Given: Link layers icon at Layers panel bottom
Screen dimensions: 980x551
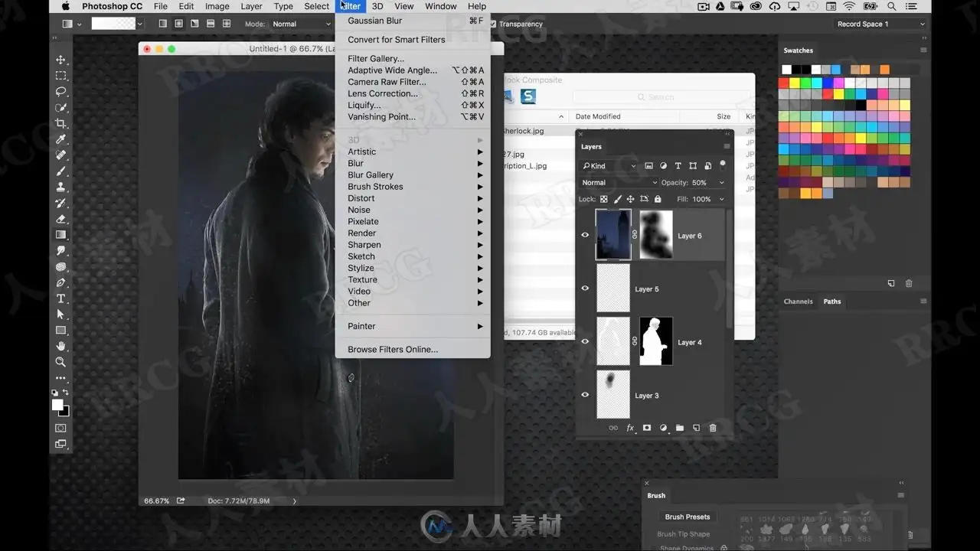Looking at the screenshot, I should click(613, 428).
